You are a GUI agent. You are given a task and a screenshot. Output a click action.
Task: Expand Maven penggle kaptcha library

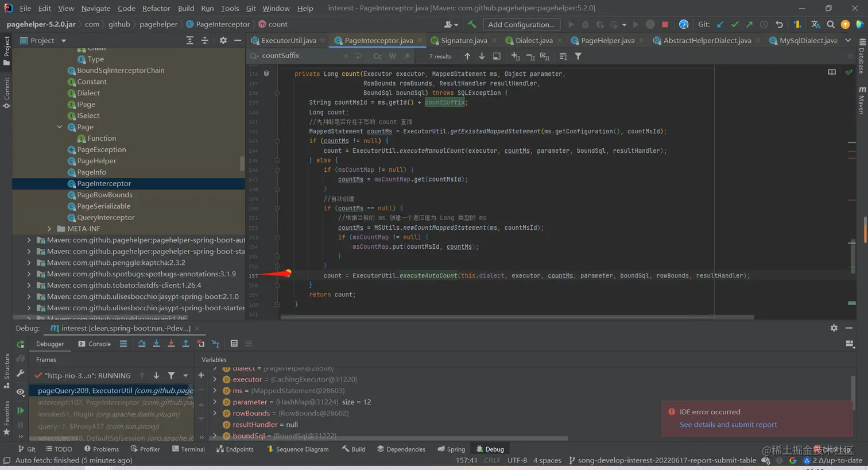[x=29, y=263]
